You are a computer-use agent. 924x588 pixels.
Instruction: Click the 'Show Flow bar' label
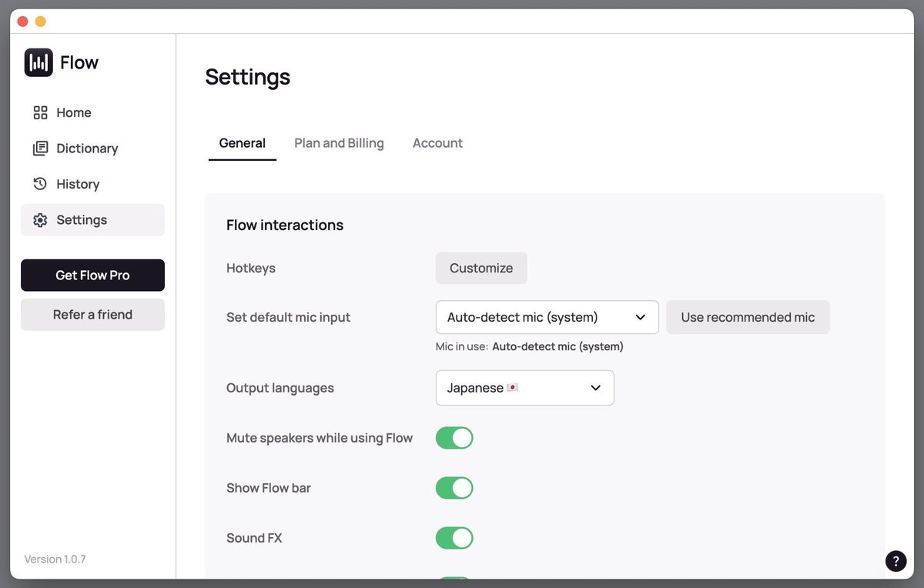tap(269, 488)
